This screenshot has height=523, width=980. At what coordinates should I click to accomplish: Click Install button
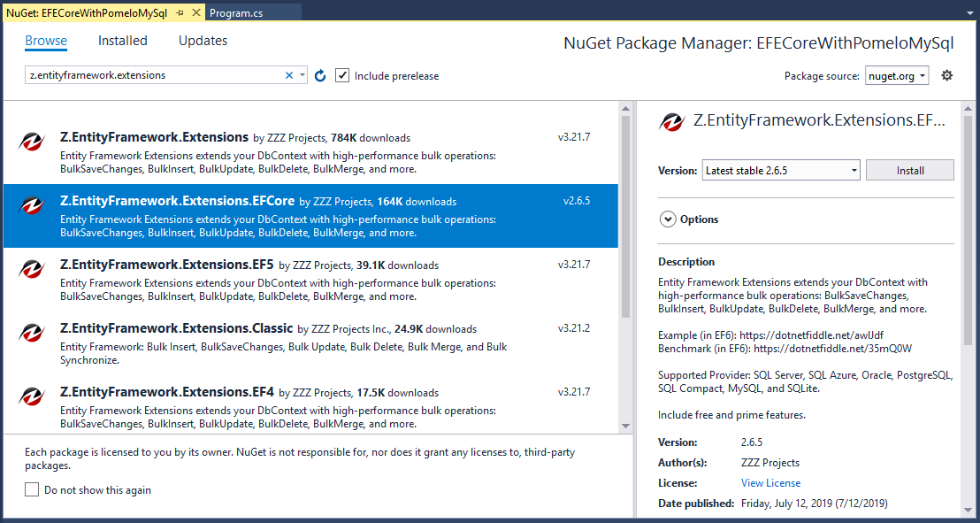click(910, 170)
